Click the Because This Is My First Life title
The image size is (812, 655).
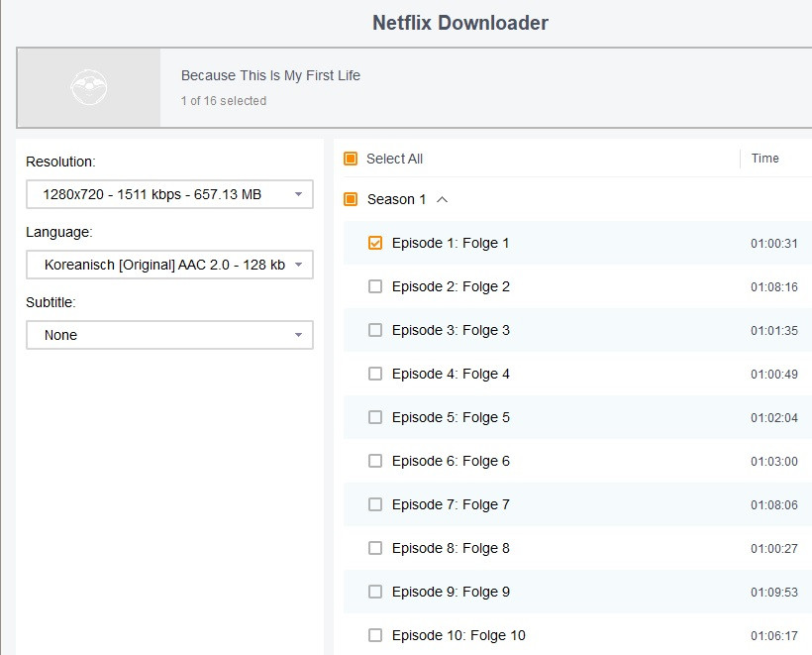(270, 75)
